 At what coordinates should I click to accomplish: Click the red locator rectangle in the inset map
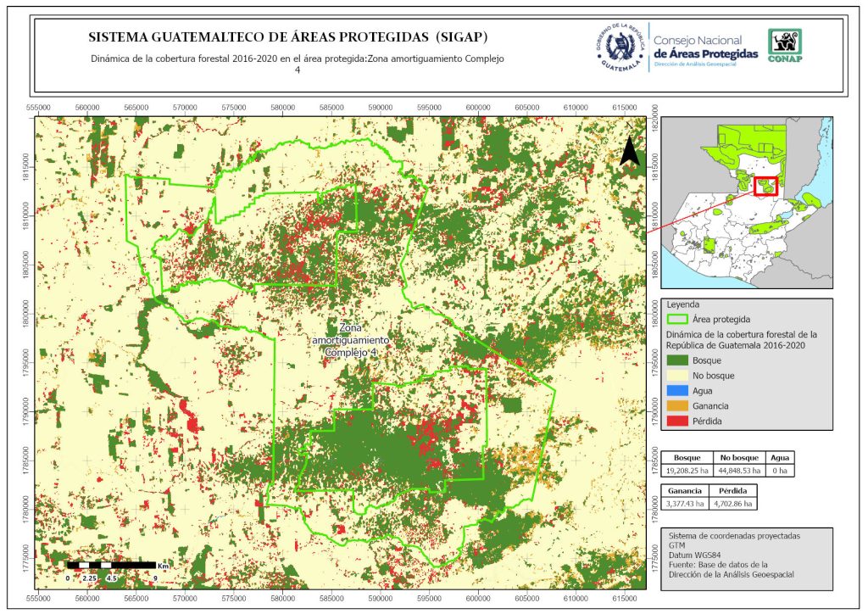pyautogui.click(x=765, y=186)
